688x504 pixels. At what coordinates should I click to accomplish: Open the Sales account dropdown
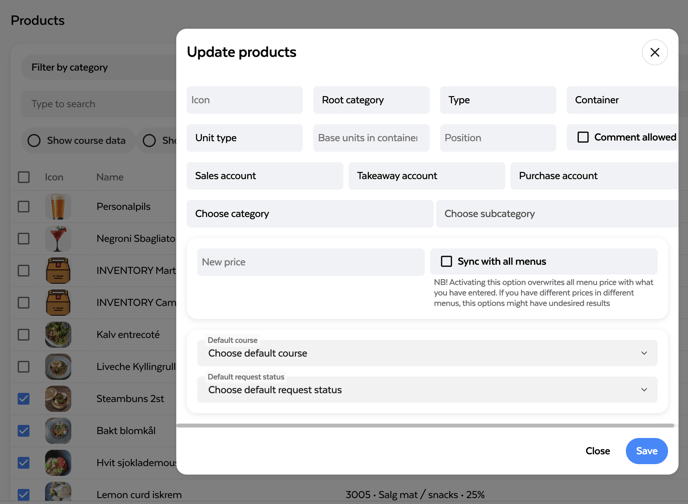[265, 176]
